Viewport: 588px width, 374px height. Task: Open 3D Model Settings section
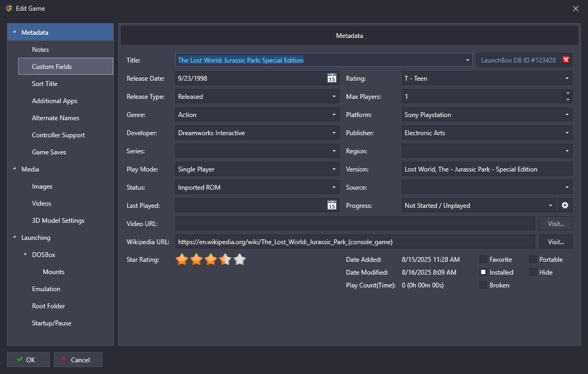[x=58, y=220]
